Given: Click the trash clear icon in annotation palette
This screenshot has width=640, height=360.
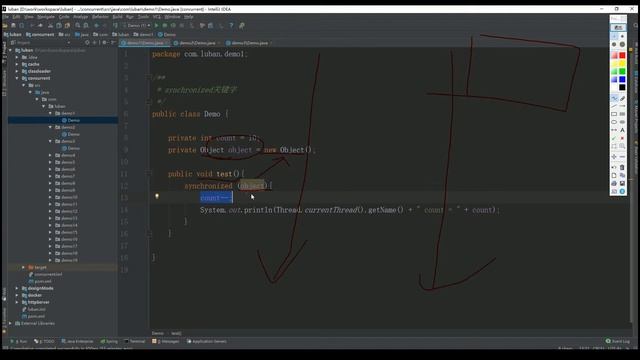Looking at the screenshot, I should [x=622, y=167].
